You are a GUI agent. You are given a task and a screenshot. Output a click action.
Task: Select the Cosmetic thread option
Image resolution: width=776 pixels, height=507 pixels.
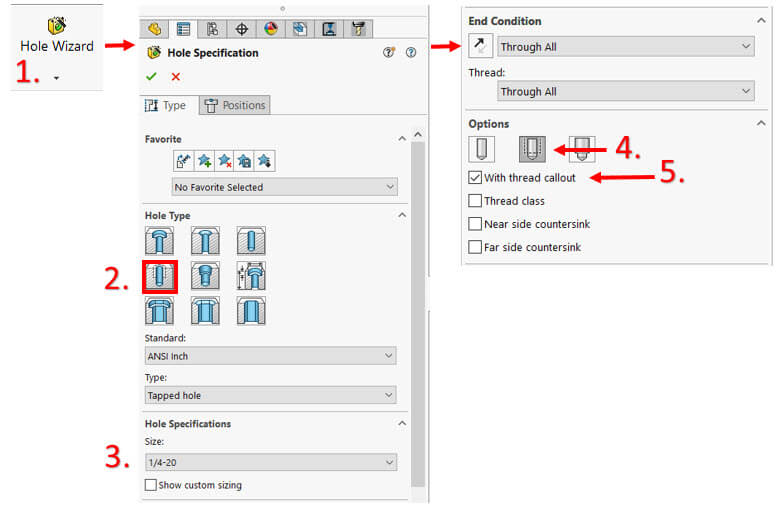tap(532, 150)
